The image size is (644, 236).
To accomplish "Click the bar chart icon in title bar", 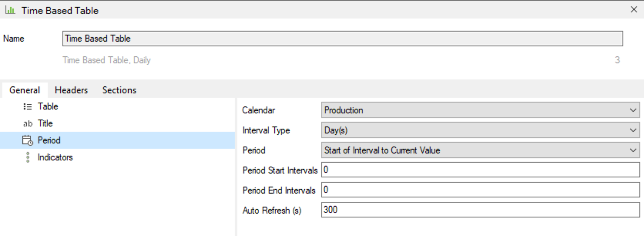I will click(10, 10).
